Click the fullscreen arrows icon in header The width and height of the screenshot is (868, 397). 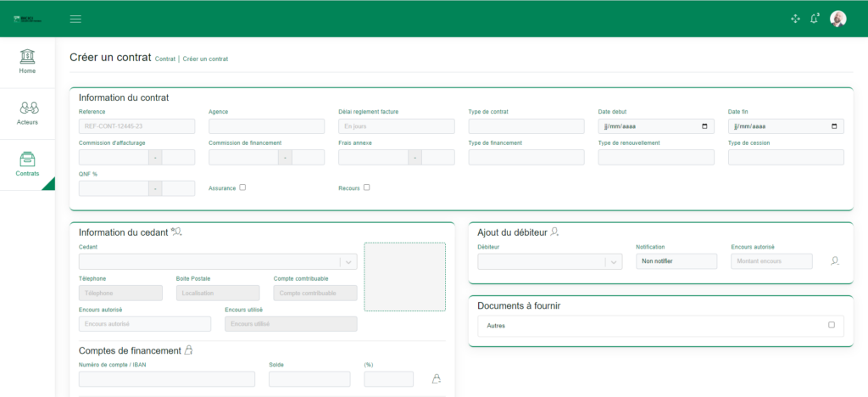[795, 19]
